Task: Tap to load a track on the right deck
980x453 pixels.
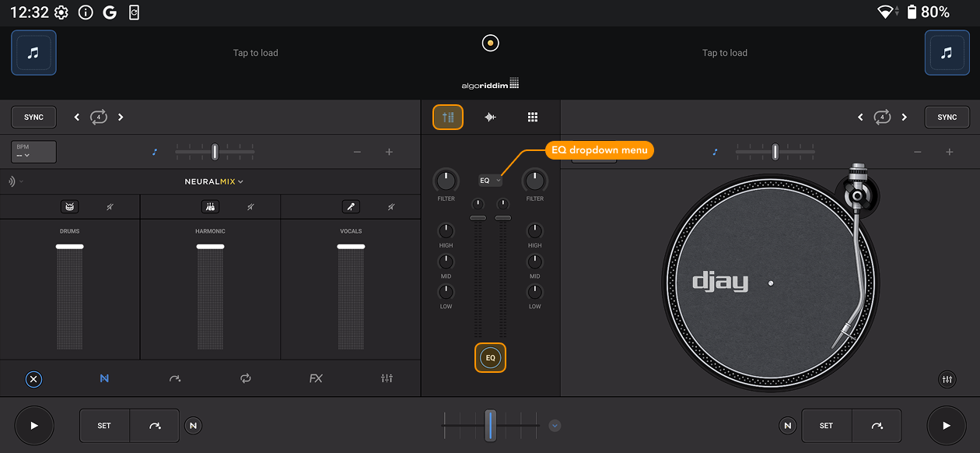Action: coord(724,52)
